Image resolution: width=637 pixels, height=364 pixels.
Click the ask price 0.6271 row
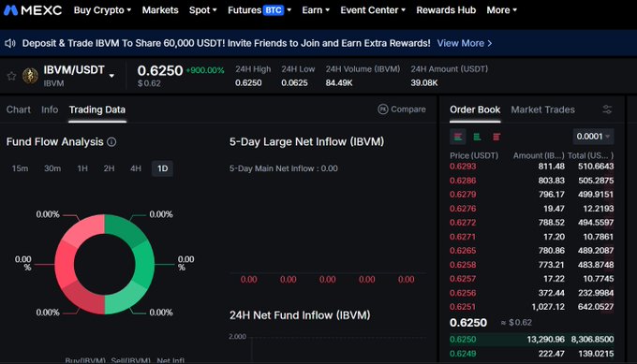tap(532, 237)
